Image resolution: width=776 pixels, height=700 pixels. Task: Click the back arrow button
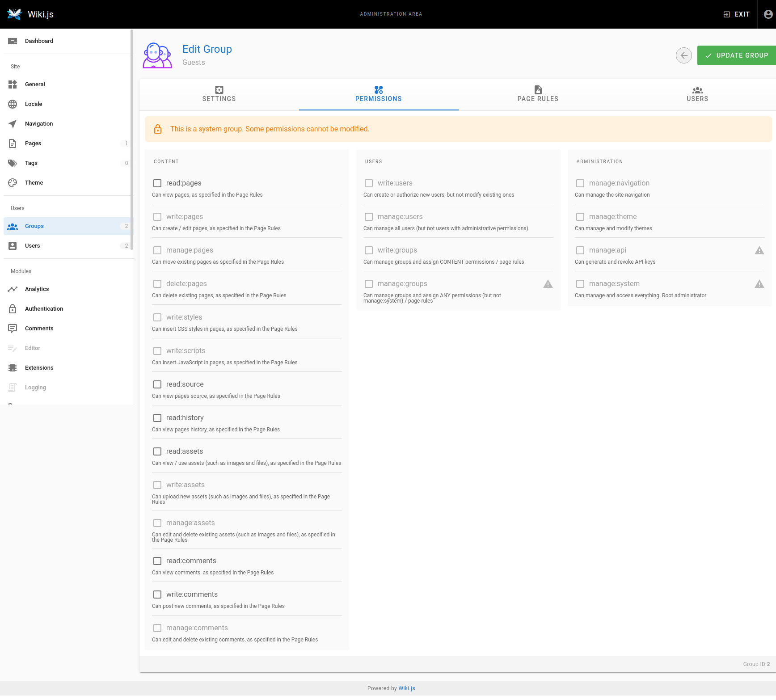pyautogui.click(x=683, y=55)
